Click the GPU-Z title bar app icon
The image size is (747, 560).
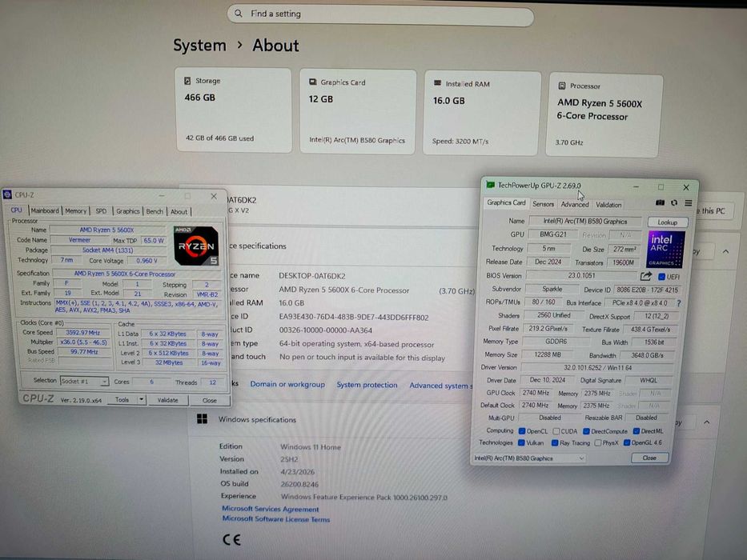490,185
